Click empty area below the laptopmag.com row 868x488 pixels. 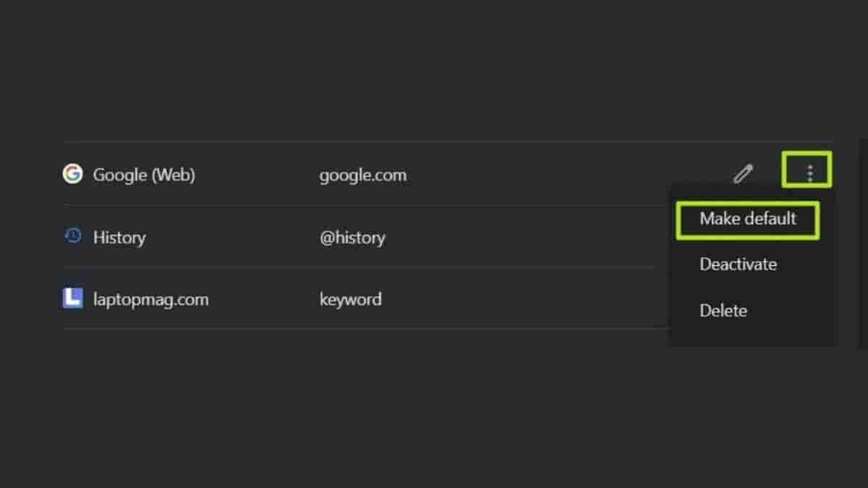coord(362,405)
